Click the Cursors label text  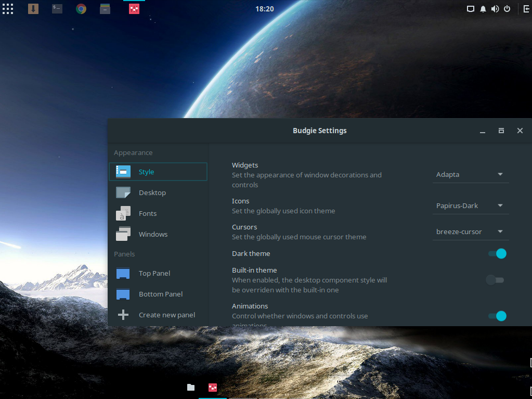(x=244, y=227)
